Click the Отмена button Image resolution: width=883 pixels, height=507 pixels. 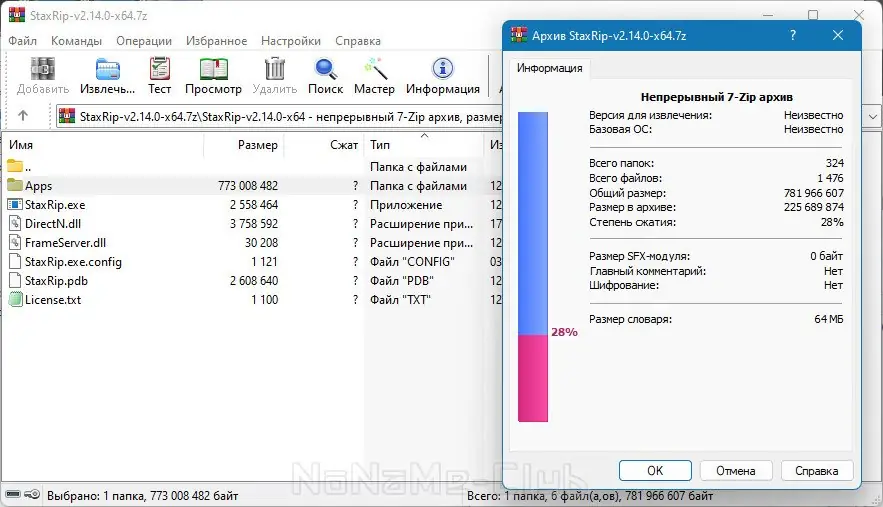point(735,470)
